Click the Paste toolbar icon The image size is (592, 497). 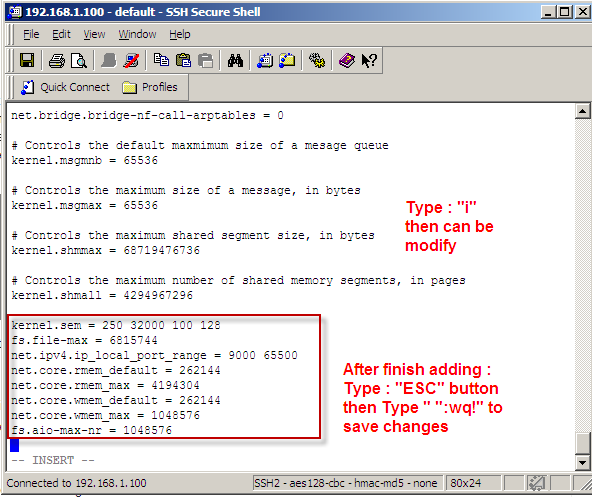(x=183, y=60)
